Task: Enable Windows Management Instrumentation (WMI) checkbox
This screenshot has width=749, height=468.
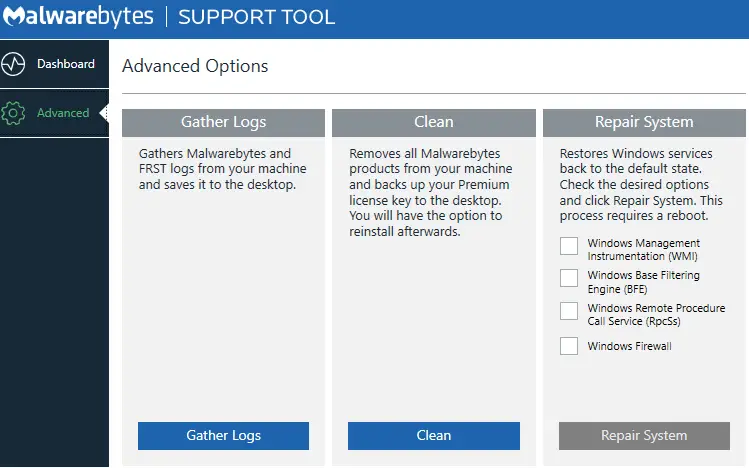Action: [x=569, y=246]
